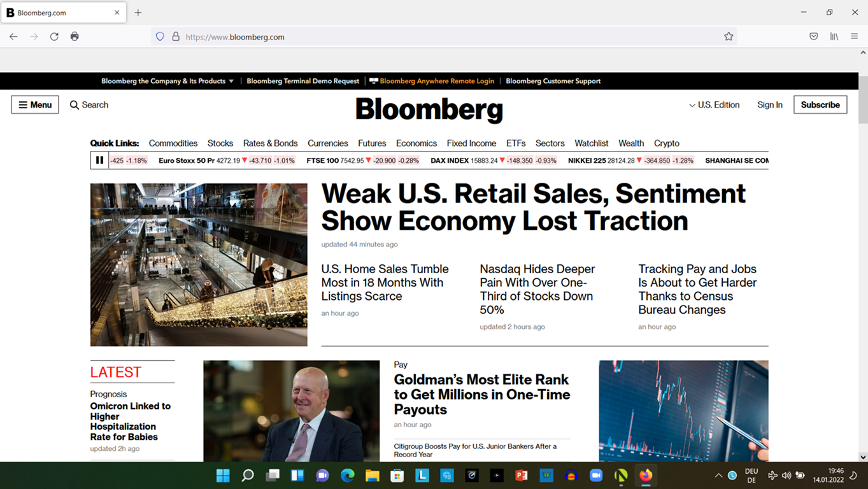Open Futures quick link
This screenshot has width=868, height=489.
372,143
